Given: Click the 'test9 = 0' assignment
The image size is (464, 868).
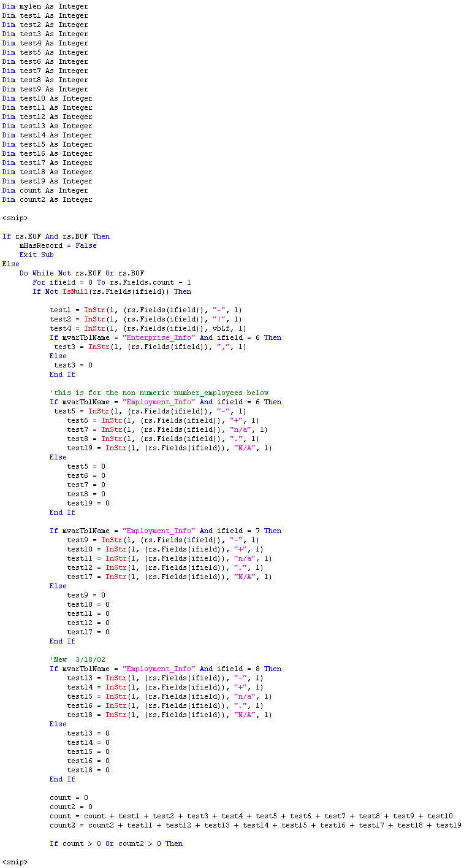Looking at the screenshot, I should pyautogui.click(x=86, y=595).
